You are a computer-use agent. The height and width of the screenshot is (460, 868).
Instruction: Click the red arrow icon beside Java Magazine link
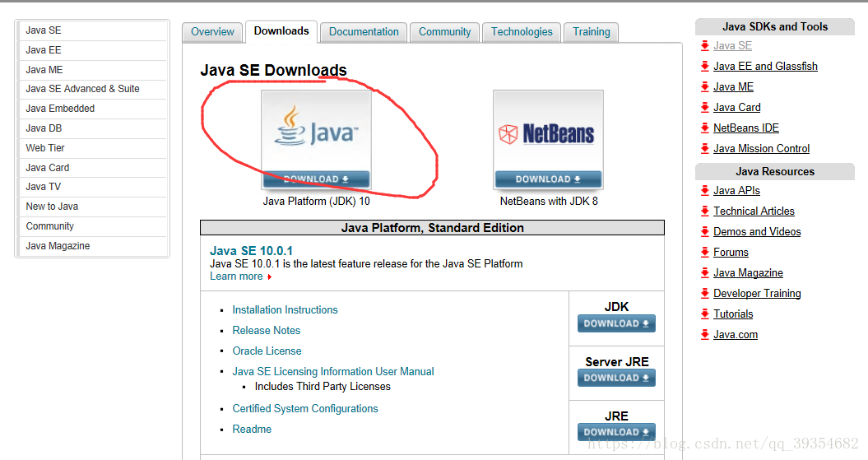(705, 273)
